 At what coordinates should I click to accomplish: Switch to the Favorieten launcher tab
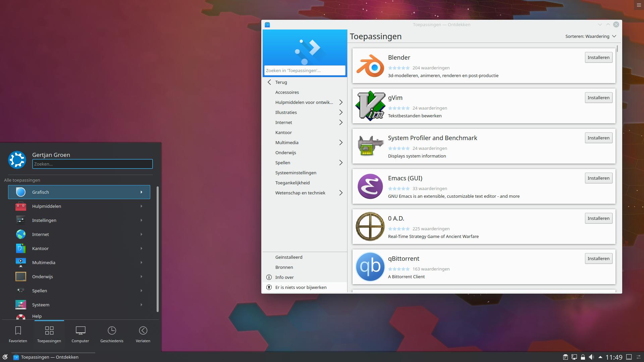pos(18,334)
